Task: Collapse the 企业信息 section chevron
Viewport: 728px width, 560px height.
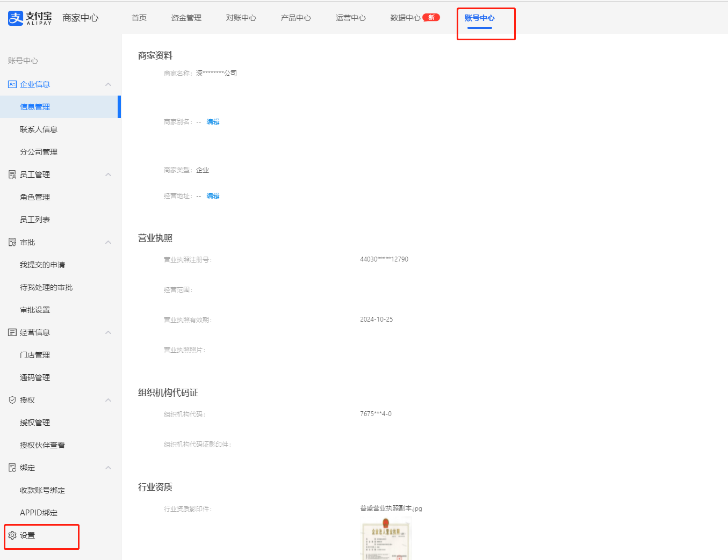Action: point(108,84)
